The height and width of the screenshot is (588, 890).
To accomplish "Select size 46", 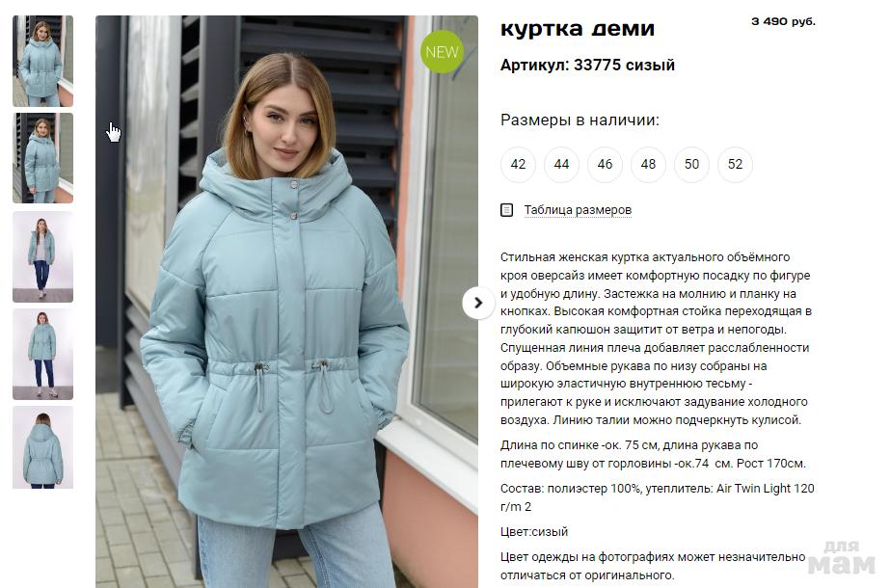I will 605,165.
